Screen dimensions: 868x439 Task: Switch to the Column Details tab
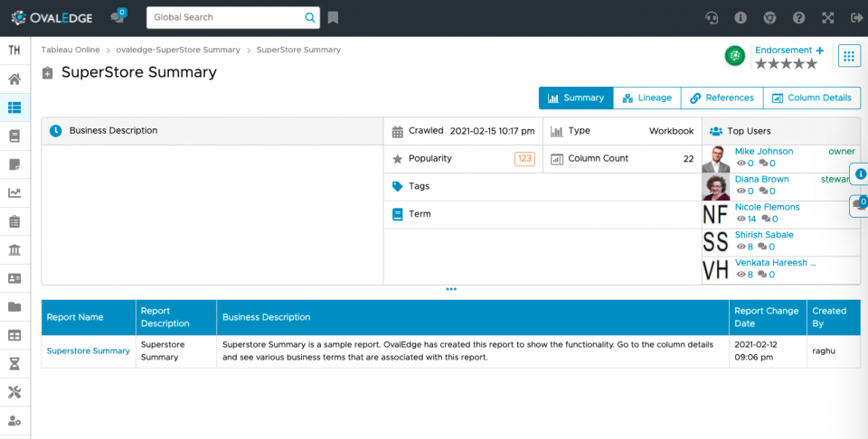(x=812, y=98)
